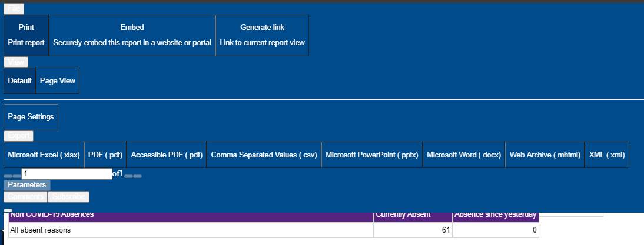Viewport: 644px width, 245px height.
Task: Export as Microsoft Word (.docx)
Action: (x=464, y=155)
